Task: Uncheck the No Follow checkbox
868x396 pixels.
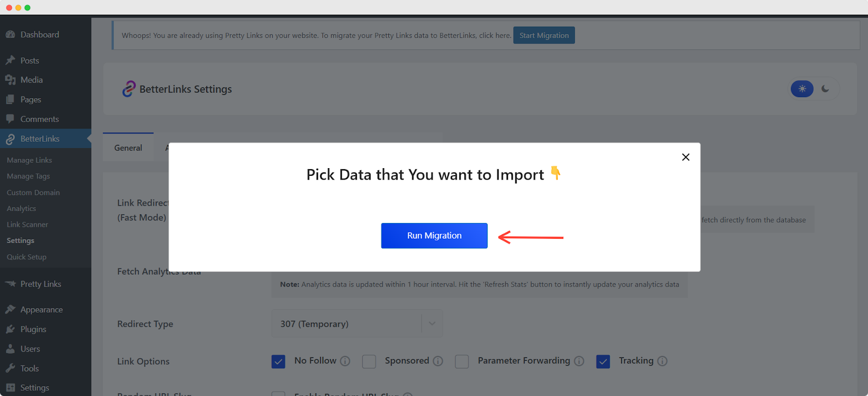Action: (278, 362)
